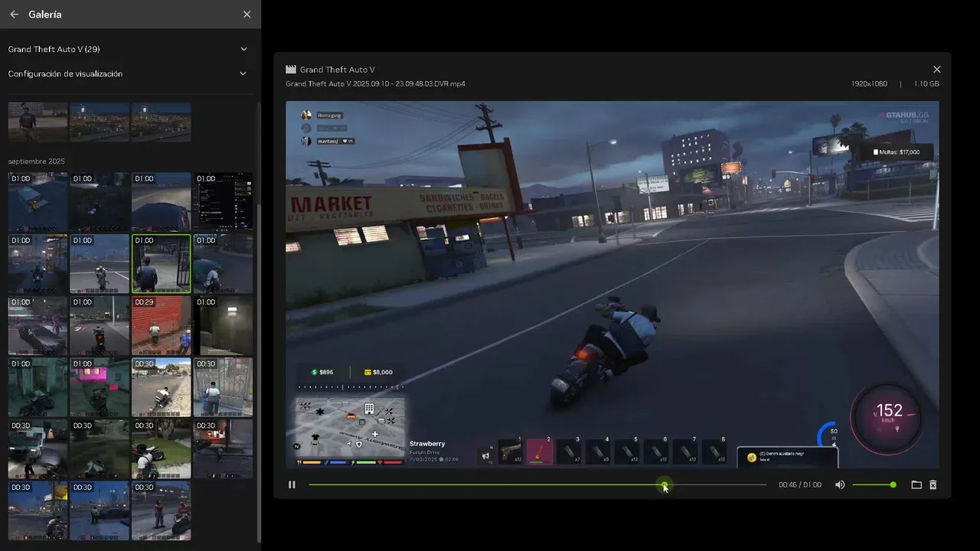Expand Configuración de visualización section

click(x=128, y=73)
